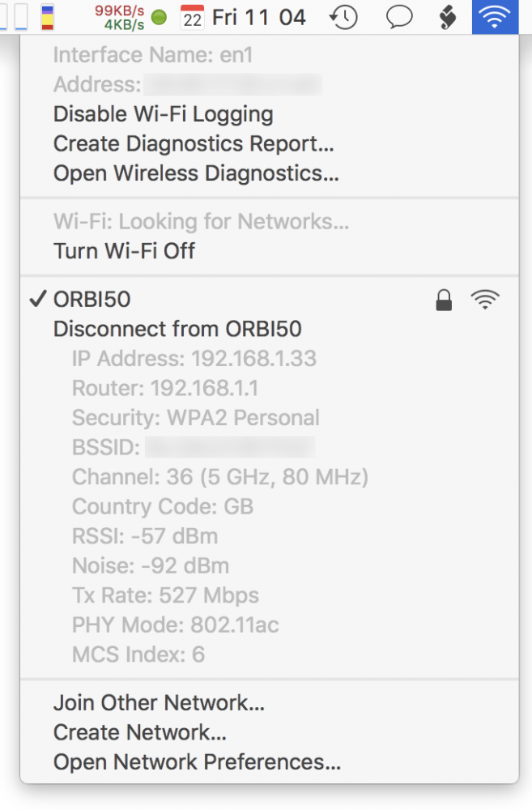Open the Wi-Fi status menu icon
The width and height of the screenshot is (532, 810).
coord(495,16)
